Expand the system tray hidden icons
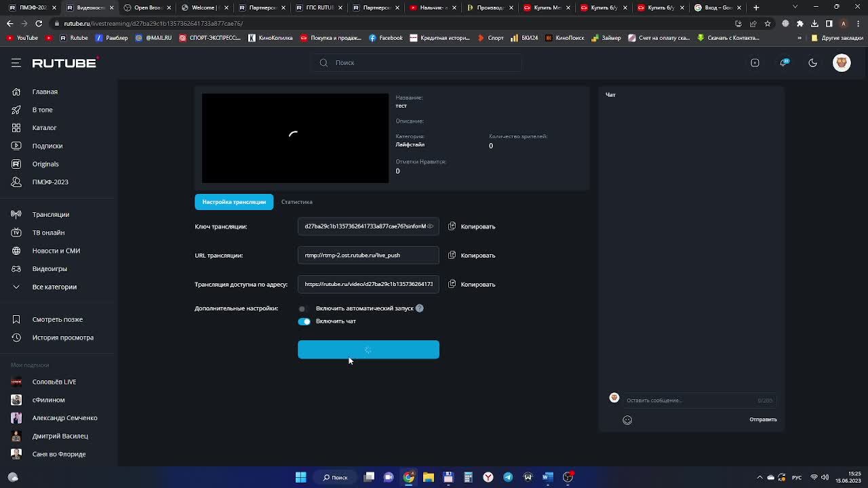The width and height of the screenshot is (868, 488). [759, 477]
